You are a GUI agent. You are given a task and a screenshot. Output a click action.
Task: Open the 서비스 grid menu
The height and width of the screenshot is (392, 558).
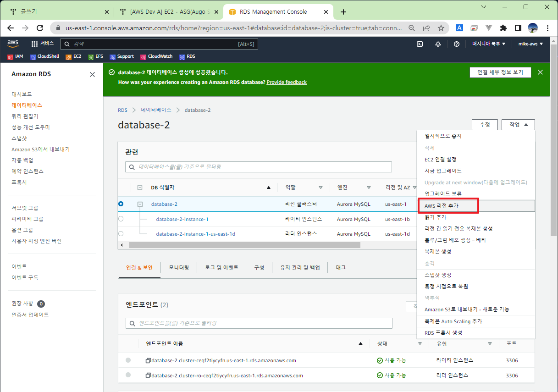coord(43,44)
